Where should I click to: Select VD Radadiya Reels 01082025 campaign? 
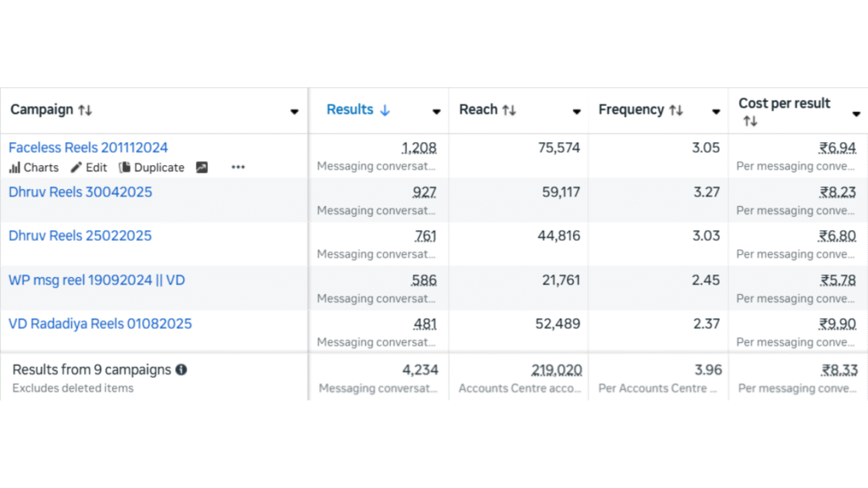pos(100,324)
